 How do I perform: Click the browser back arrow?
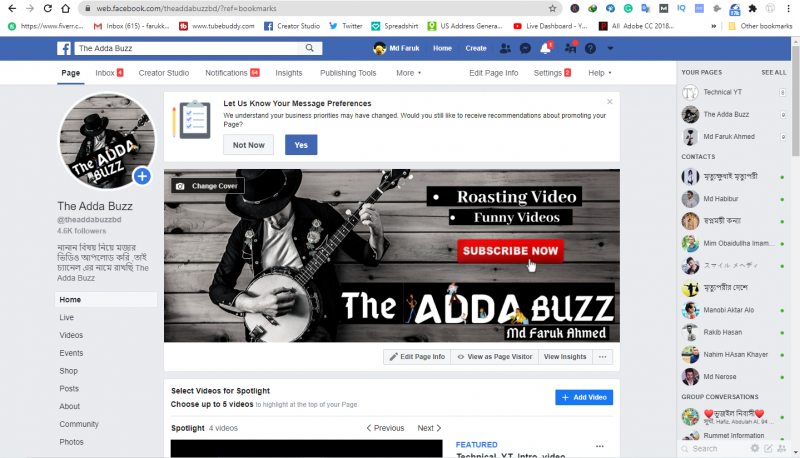pyautogui.click(x=12, y=8)
